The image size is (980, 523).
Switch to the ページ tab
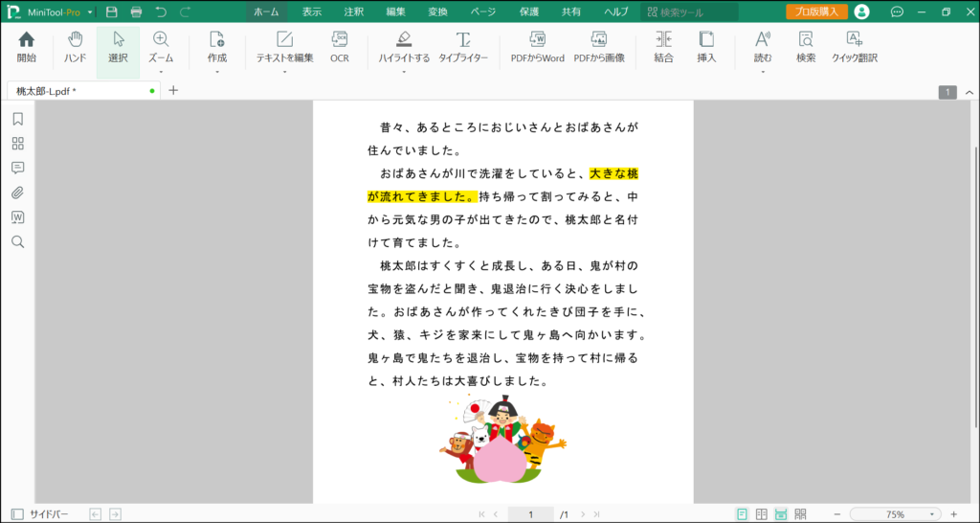click(x=482, y=11)
